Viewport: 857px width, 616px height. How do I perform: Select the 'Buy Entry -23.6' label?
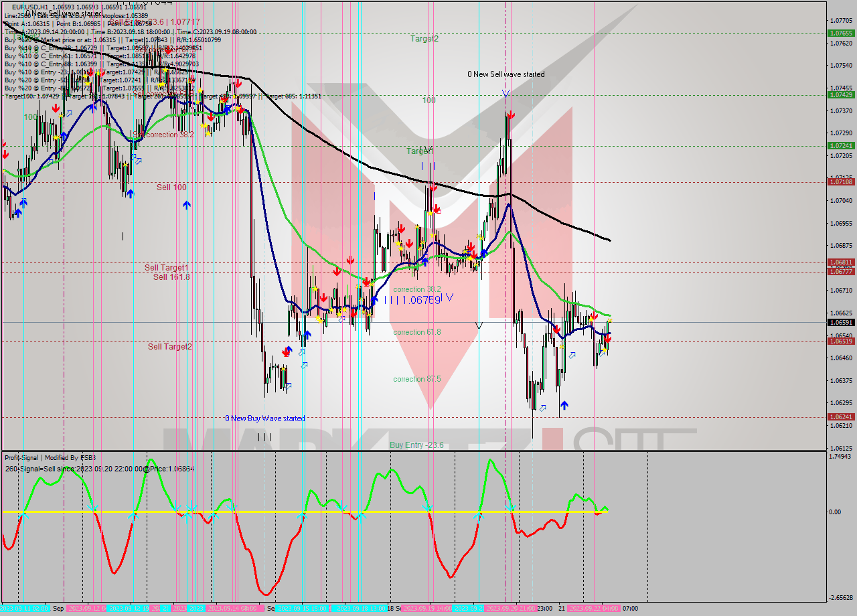(416, 445)
